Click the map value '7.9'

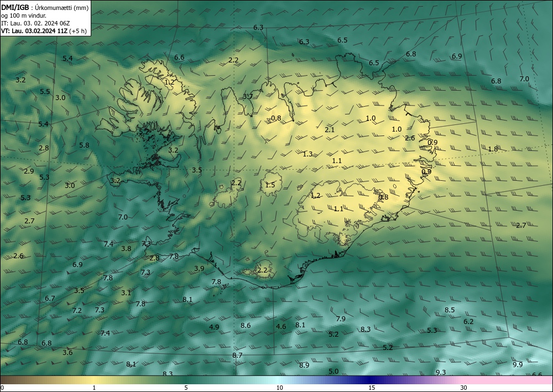(341, 318)
